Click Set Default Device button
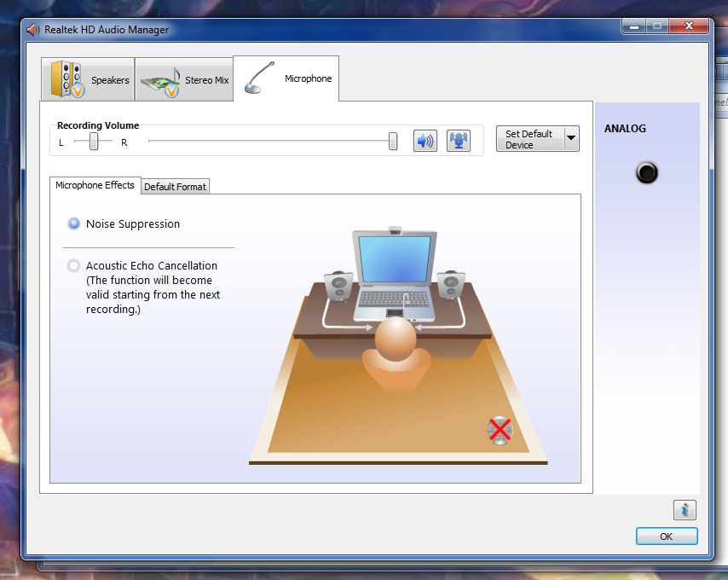 (x=530, y=139)
